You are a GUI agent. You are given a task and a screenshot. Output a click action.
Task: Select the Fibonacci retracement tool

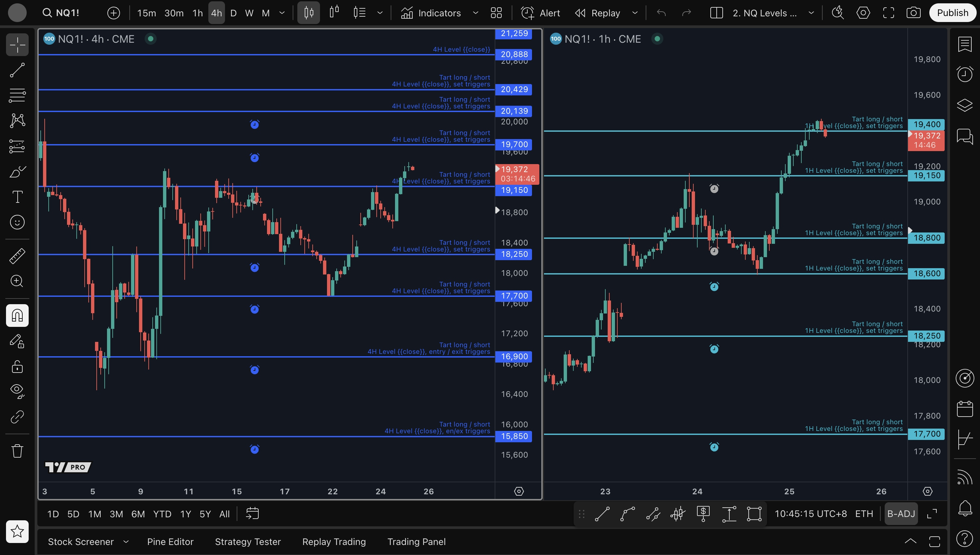click(17, 95)
